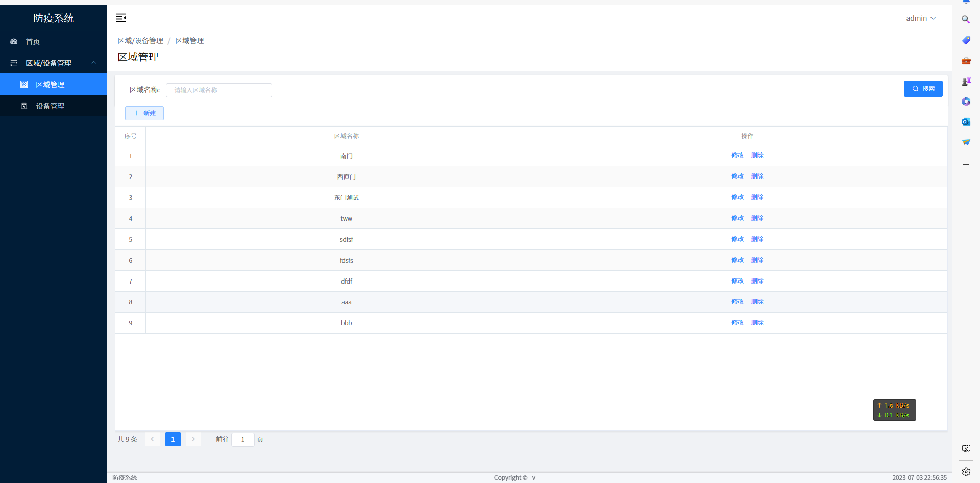Click 修改 for aaa row
This screenshot has width=980, height=483.
(738, 302)
